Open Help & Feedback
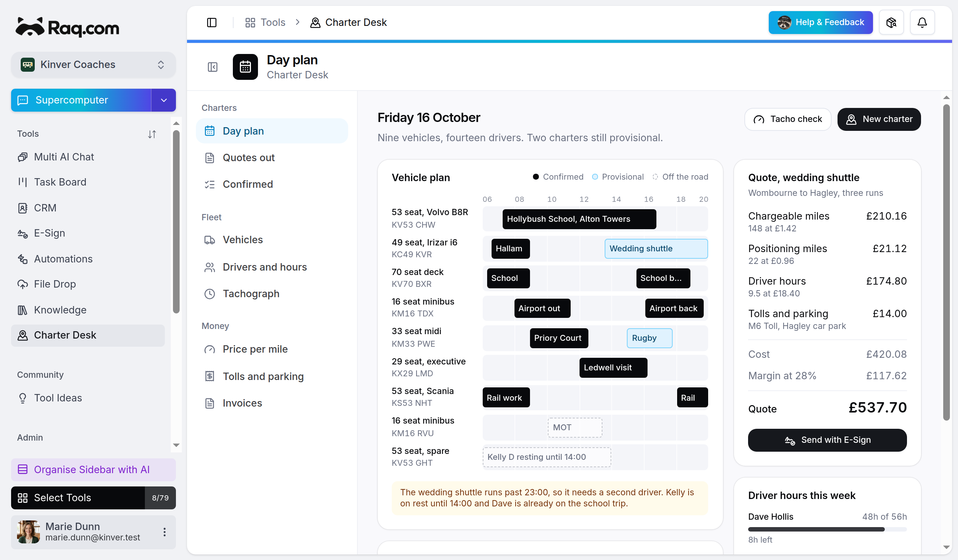Image resolution: width=958 pixels, height=560 pixels. coord(821,23)
